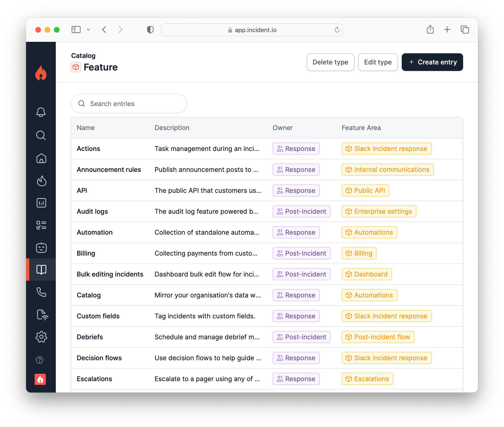This screenshot has height=427, width=504.
Task: Open Incidents flame icon in sidebar
Action: pos(41,181)
